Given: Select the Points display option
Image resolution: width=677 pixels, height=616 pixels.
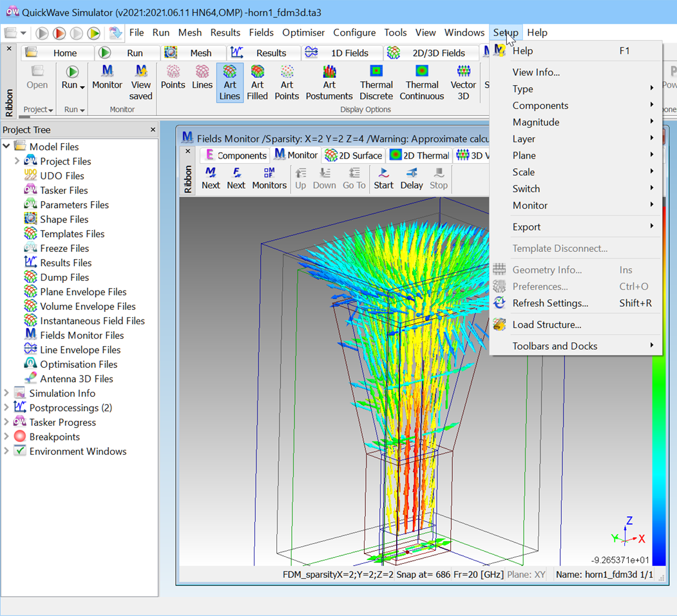Looking at the screenshot, I should (173, 77).
